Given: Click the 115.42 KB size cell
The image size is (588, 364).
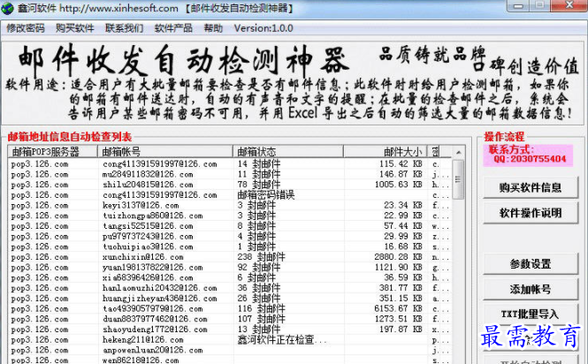Looking at the screenshot, I should [x=401, y=163].
